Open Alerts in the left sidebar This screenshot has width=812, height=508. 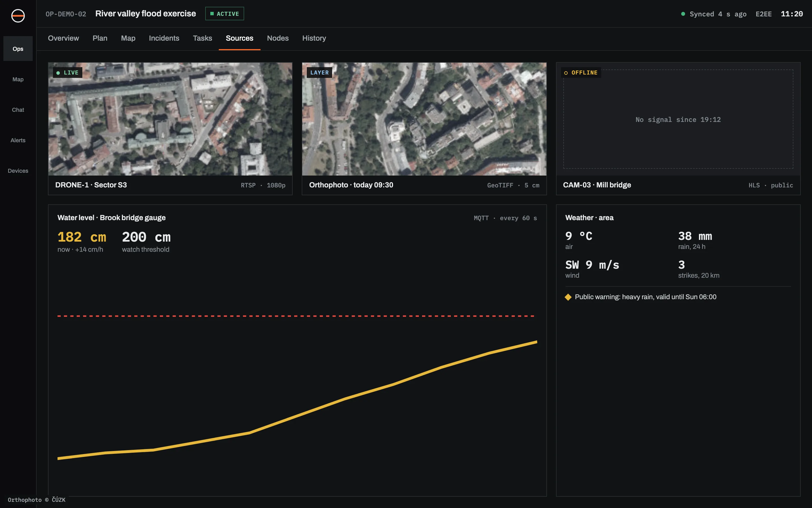click(x=18, y=141)
